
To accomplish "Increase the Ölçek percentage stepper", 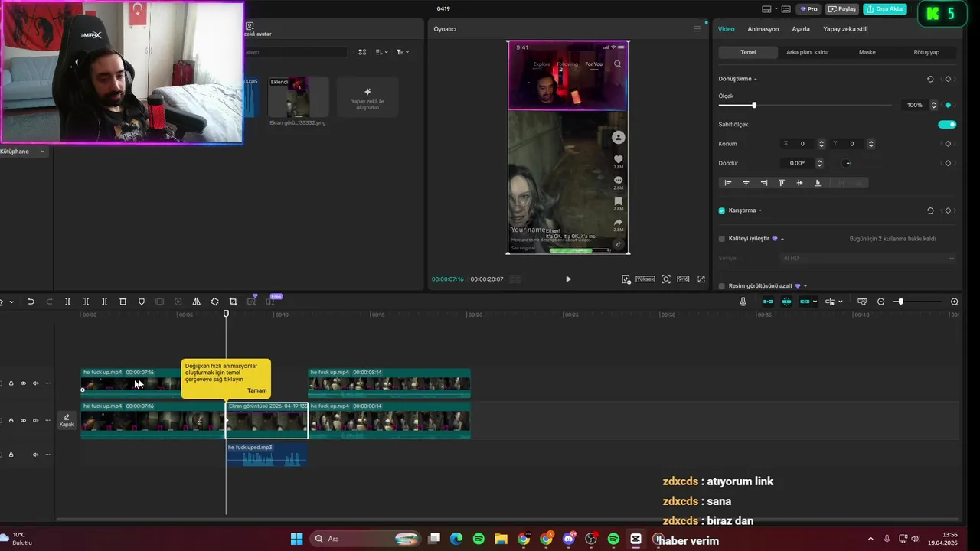I will [x=933, y=103].
